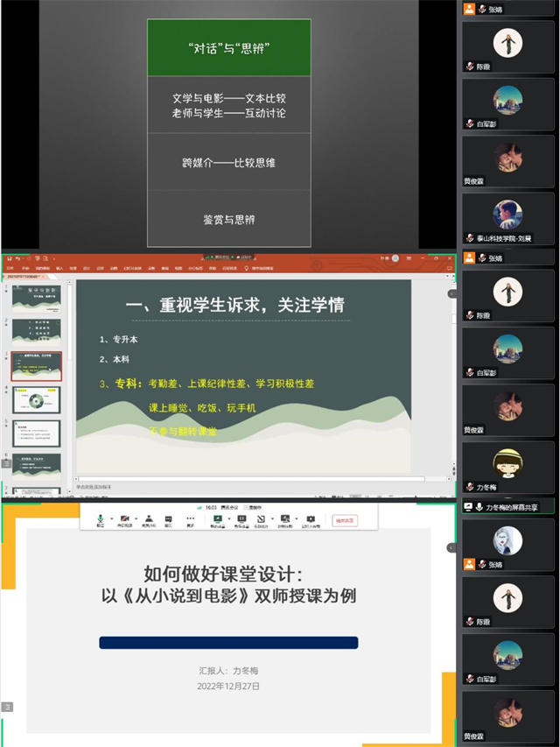Click the lightbulb 操作说明搜索 search box
560x747 pixels.
pyautogui.click(x=260, y=268)
